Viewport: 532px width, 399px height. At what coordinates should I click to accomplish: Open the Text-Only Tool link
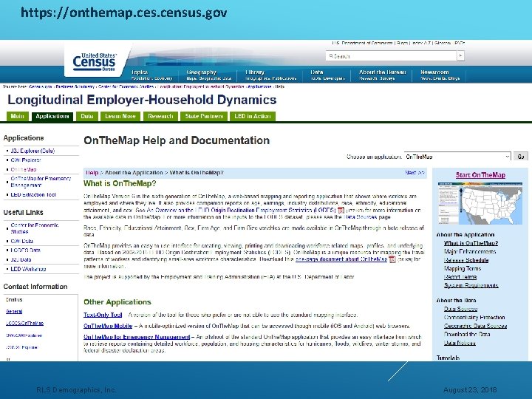103,315
